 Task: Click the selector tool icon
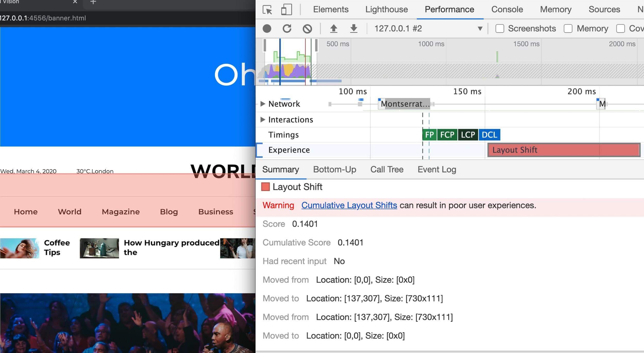coord(268,9)
